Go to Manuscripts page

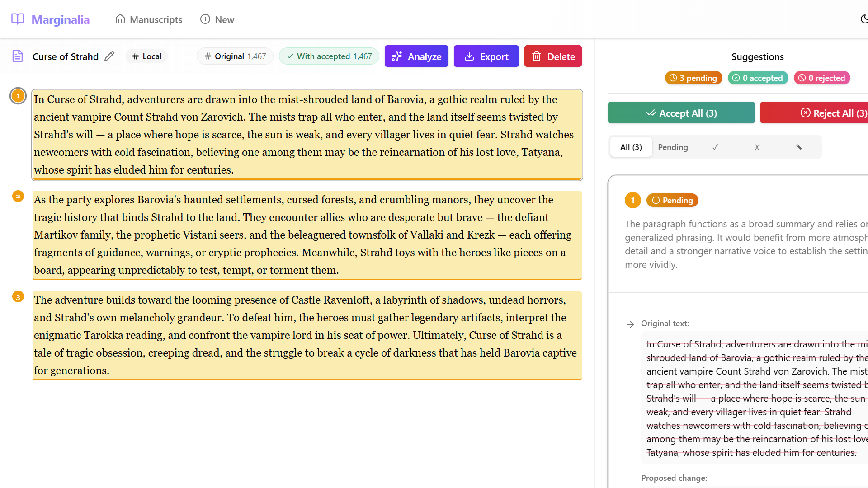pos(149,19)
